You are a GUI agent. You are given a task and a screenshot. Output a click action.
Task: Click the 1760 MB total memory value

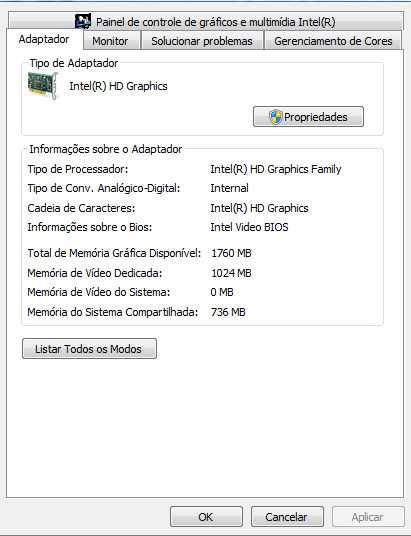[x=231, y=253]
